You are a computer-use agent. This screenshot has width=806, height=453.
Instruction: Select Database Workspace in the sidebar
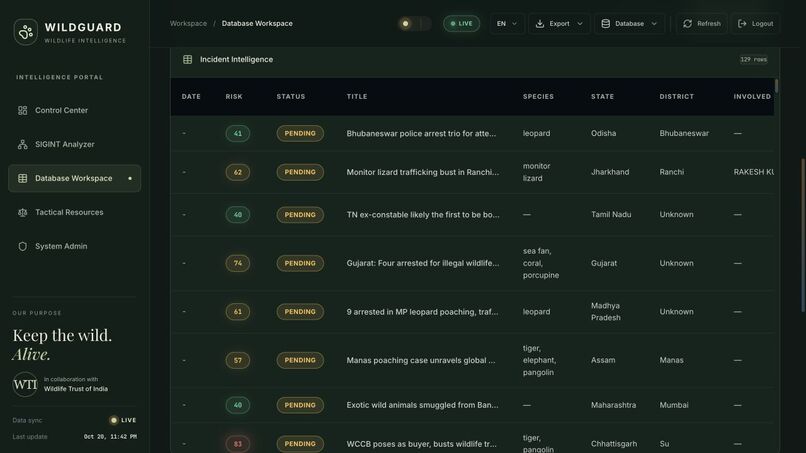[x=75, y=178]
